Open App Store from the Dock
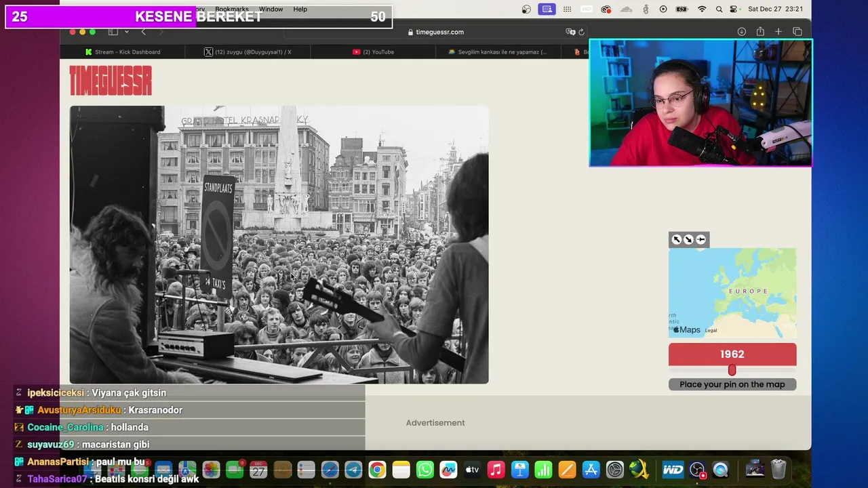This screenshot has height=488, width=868. click(x=591, y=469)
